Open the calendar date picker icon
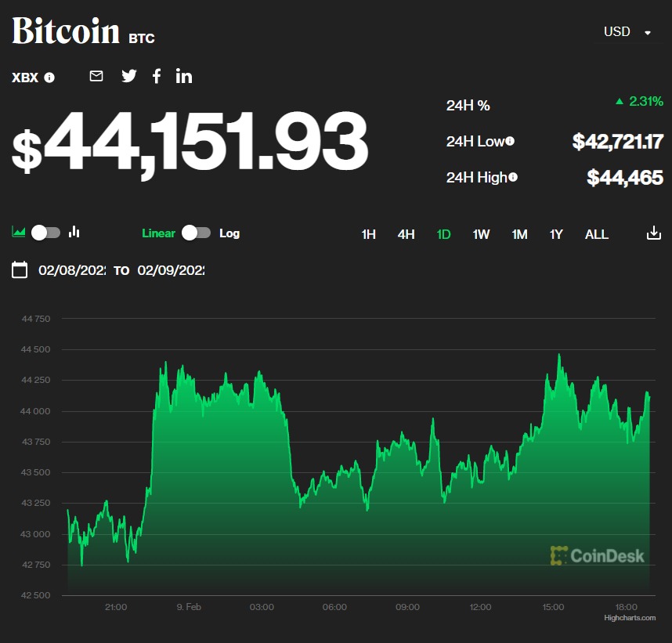672x643 pixels. click(20, 269)
